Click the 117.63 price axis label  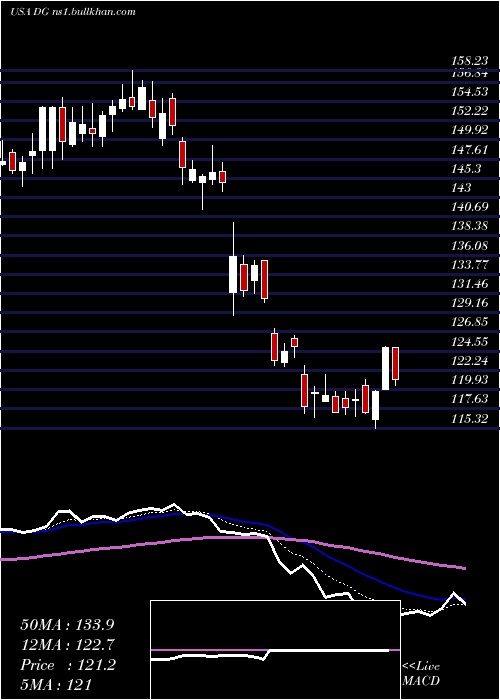pos(470,399)
